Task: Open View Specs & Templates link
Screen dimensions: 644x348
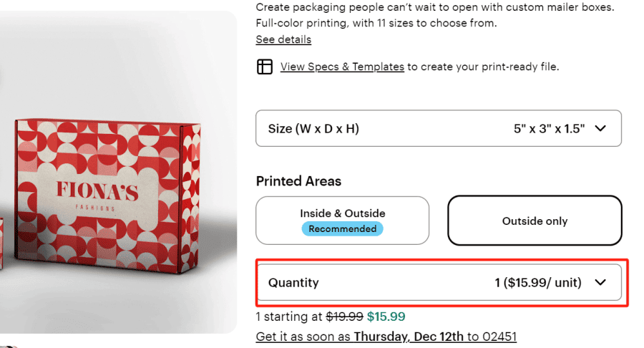Action: pos(342,67)
